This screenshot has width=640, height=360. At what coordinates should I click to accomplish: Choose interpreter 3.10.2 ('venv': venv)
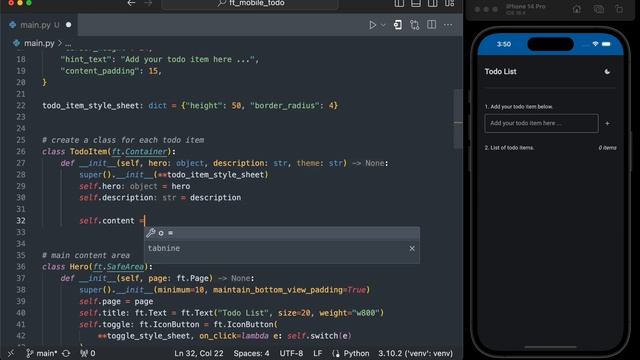(415, 353)
